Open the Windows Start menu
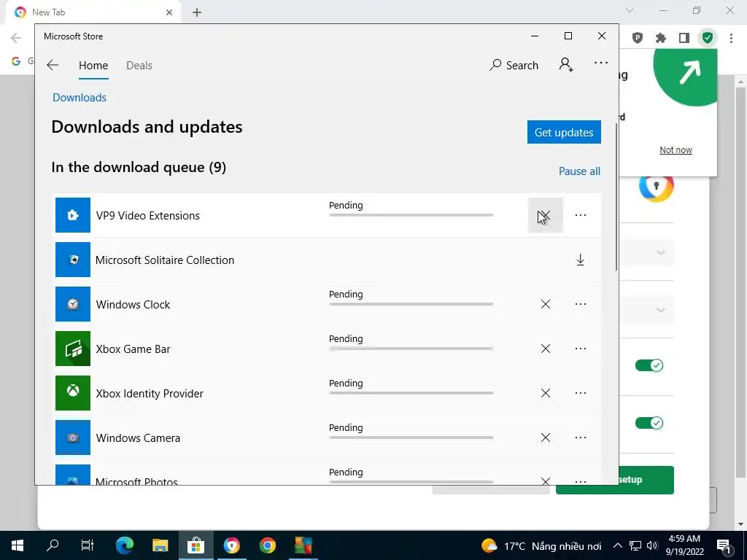 pos(18,545)
